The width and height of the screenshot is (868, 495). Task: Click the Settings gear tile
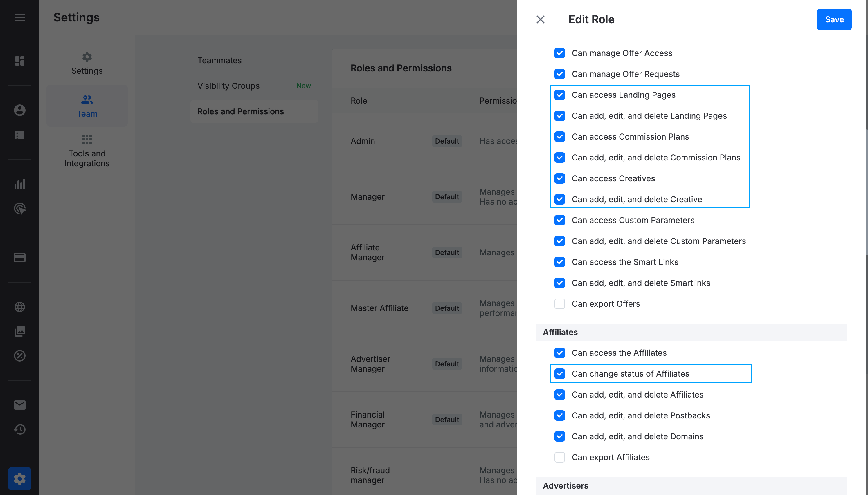[87, 64]
